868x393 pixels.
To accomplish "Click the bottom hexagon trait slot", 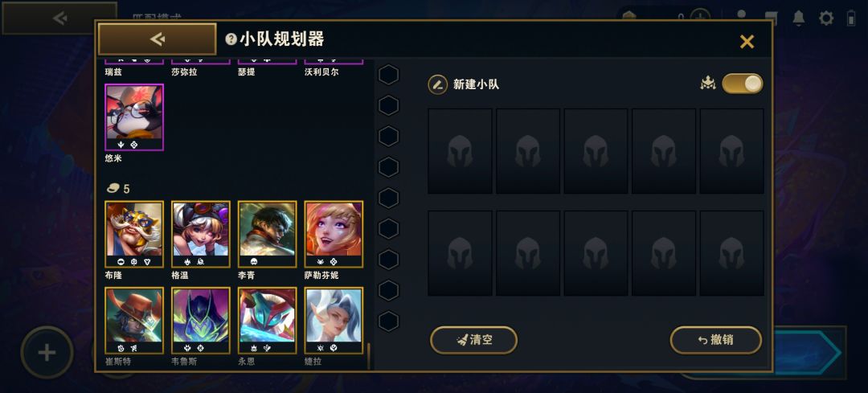I will pos(389,321).
